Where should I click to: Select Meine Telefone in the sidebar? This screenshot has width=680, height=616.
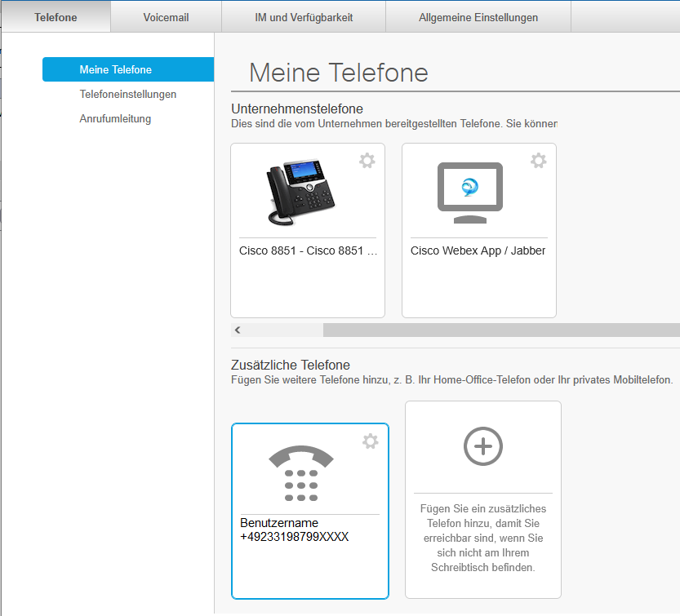click(115, 69)
